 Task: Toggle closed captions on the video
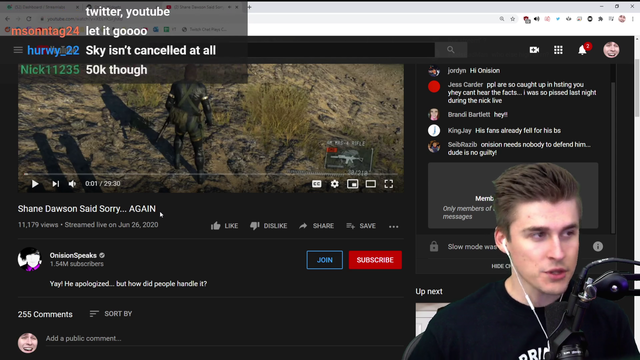[x=317, y=184]
